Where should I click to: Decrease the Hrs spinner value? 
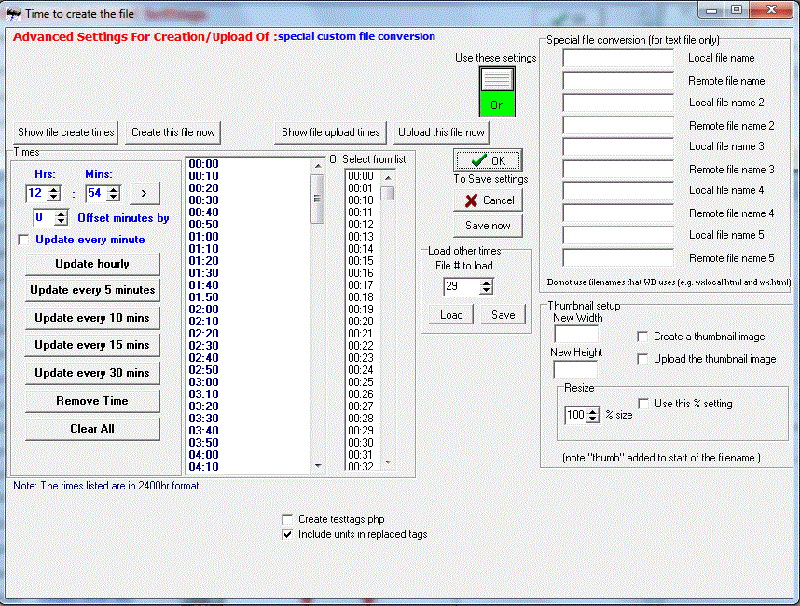click(x=54, y=197)
